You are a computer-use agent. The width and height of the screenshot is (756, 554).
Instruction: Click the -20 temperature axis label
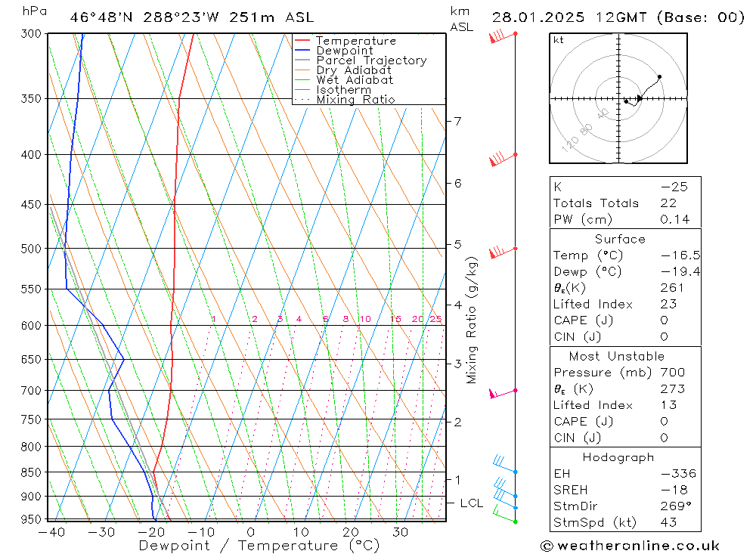coord(151,532)
